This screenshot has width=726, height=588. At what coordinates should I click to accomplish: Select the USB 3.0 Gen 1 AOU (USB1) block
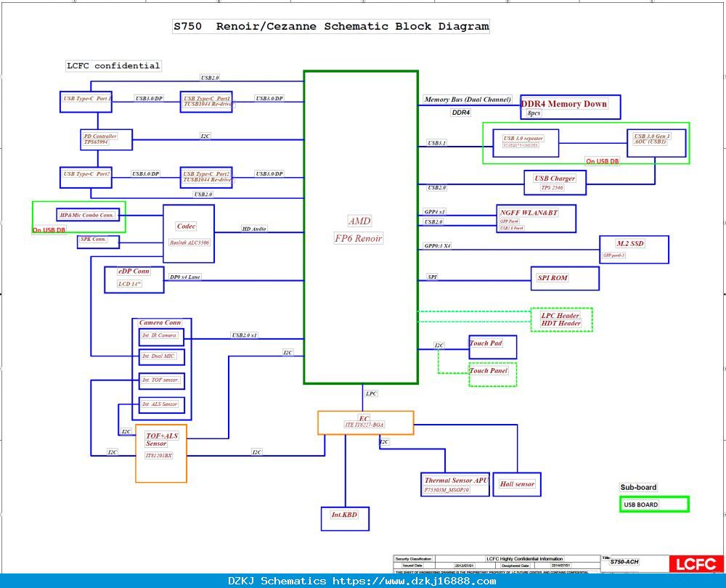[x=656, y=143]
